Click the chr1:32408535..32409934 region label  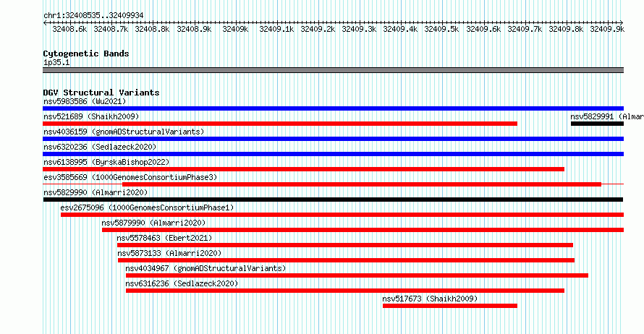(93, 16)
